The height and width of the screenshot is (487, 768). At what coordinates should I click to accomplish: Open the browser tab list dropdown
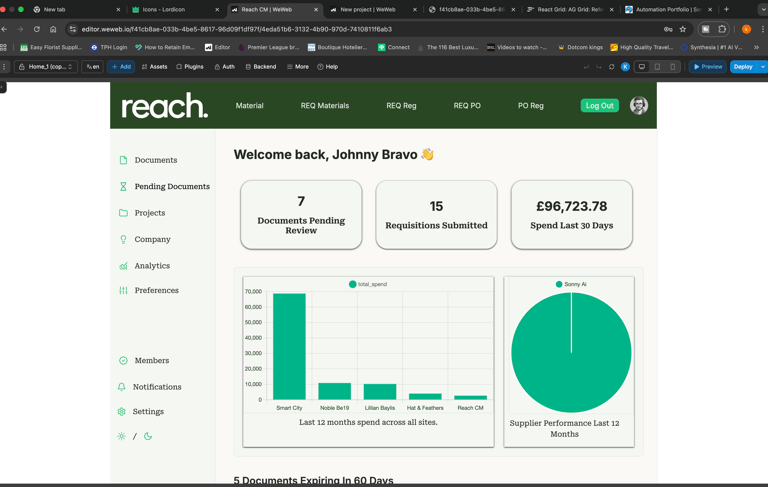coord(763,9)
